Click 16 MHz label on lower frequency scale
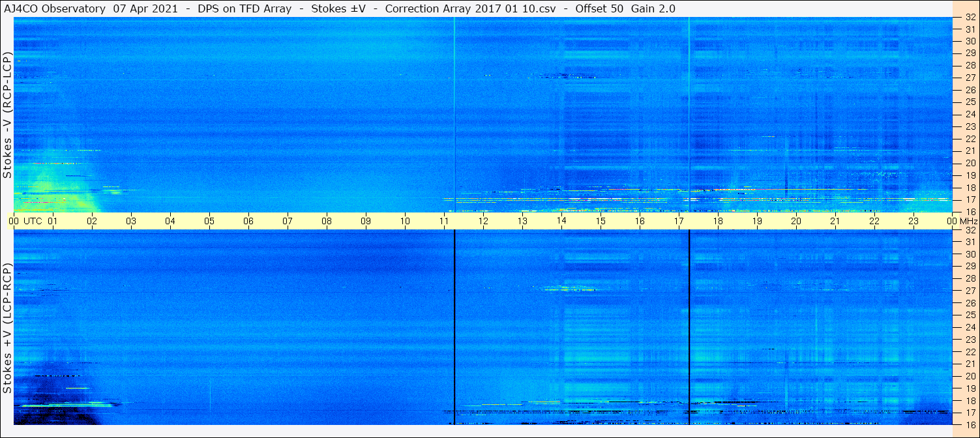The image size is (980, 438). [x=970, y=424]
